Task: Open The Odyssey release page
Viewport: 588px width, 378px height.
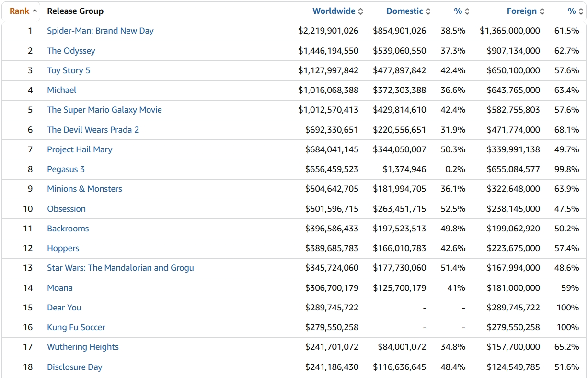Action: coord(71,51)
